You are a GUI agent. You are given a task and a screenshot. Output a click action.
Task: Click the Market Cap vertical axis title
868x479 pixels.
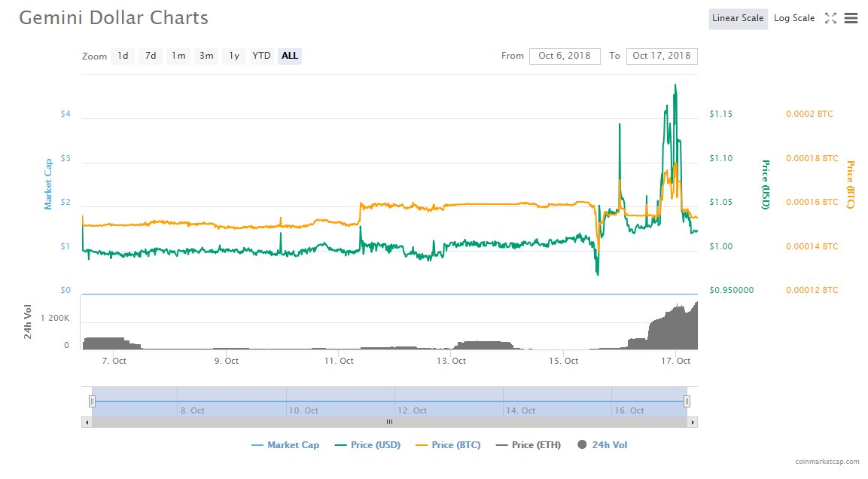(48, 185)
